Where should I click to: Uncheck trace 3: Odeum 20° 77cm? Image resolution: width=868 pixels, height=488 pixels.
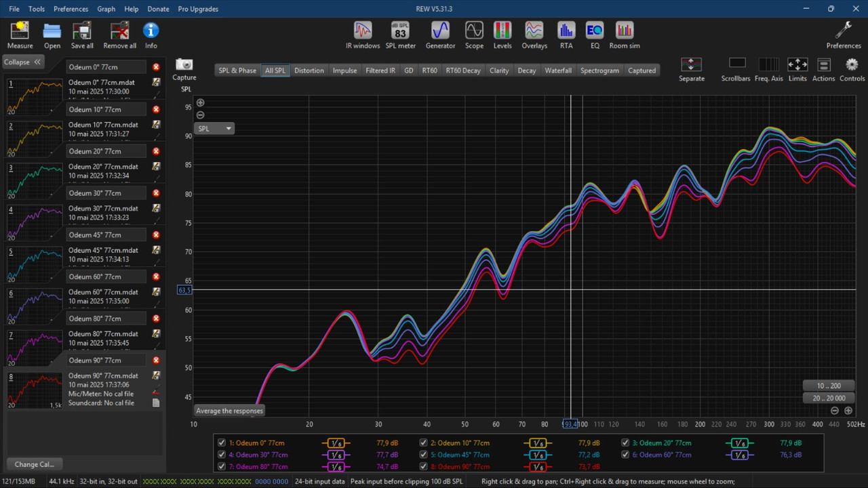625,443
